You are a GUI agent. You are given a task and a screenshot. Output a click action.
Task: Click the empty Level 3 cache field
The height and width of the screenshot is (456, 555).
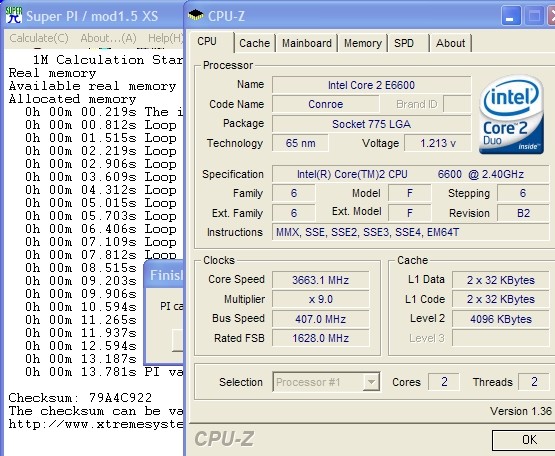(501, 338)
